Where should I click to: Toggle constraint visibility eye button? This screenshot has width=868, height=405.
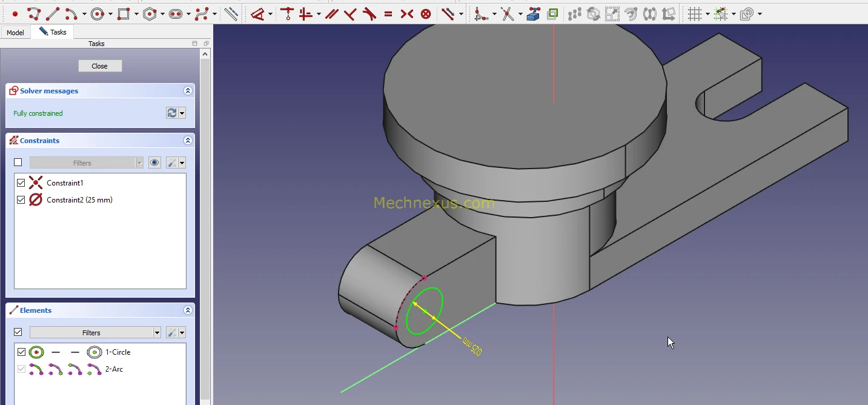[154, 162]
